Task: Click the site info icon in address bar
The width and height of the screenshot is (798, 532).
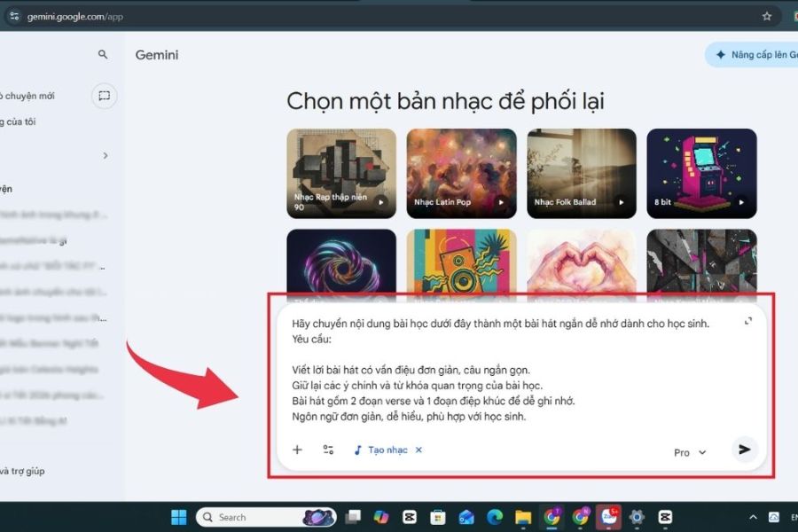Action: tap(14, 16)
